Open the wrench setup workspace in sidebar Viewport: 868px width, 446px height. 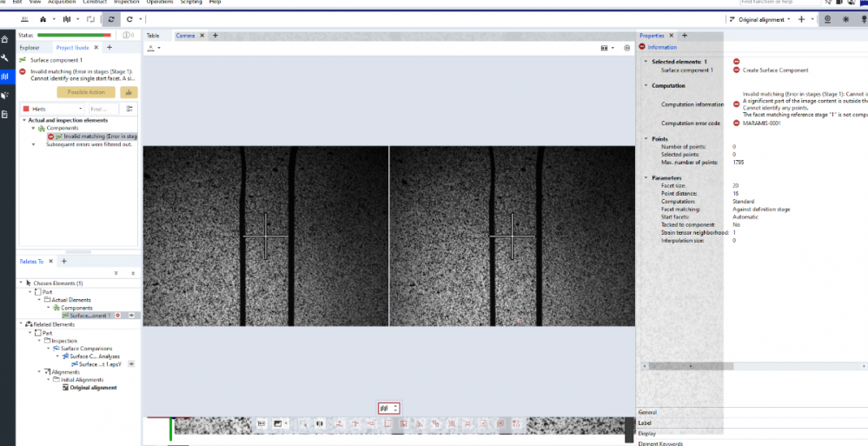pyautogui.click(x=5, y=57)
